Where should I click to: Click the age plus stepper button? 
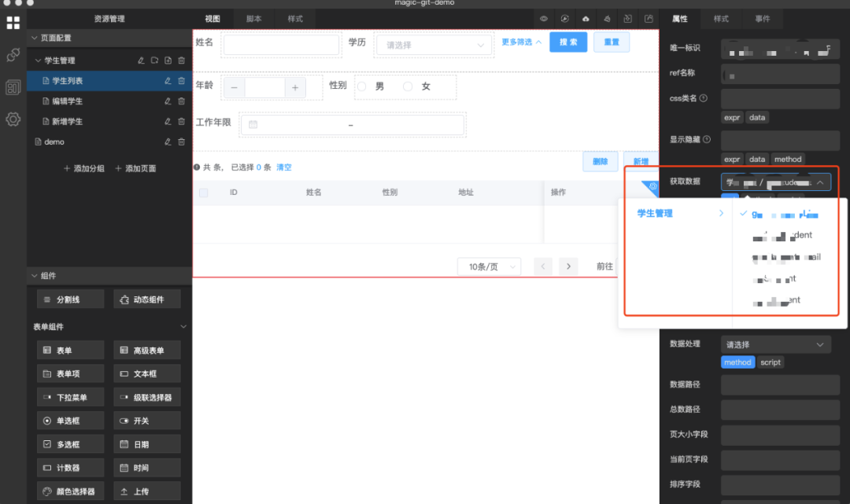click(x=295, y=87)
